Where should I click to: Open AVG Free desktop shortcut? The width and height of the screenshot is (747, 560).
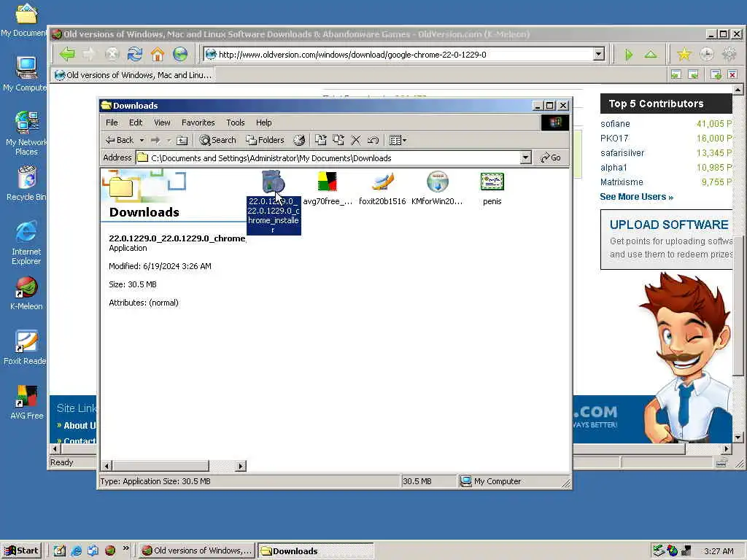coord(27,402)
